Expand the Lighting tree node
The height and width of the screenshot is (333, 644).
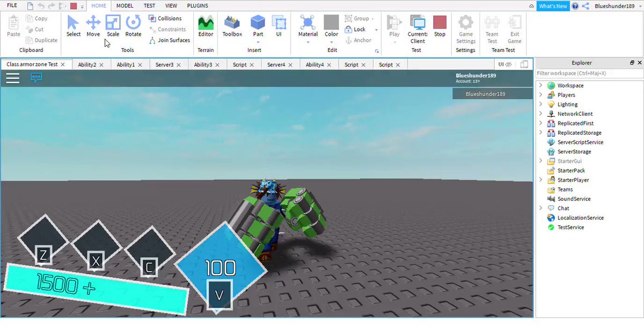coord(540,105)
